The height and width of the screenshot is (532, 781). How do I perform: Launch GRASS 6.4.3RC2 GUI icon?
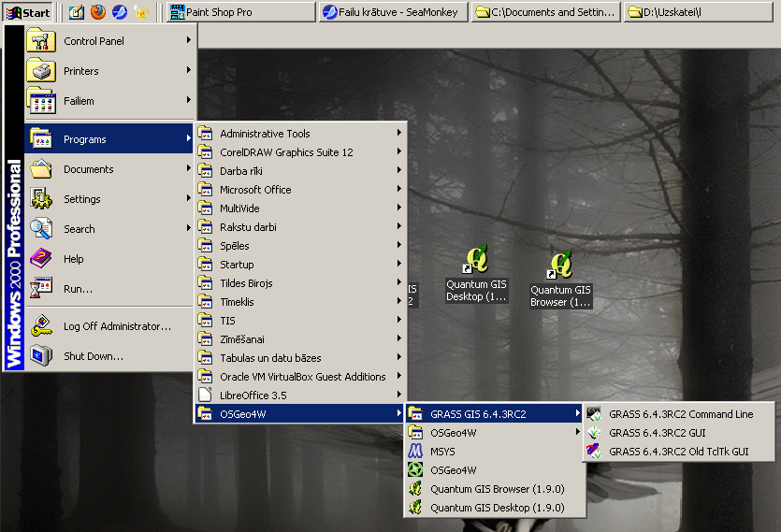tap(594, 432)
